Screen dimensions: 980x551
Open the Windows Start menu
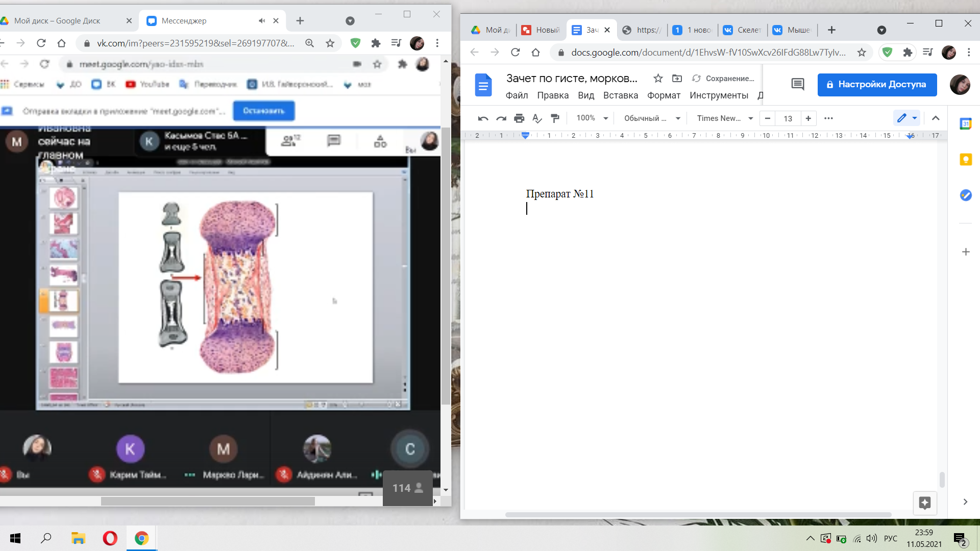15,538
